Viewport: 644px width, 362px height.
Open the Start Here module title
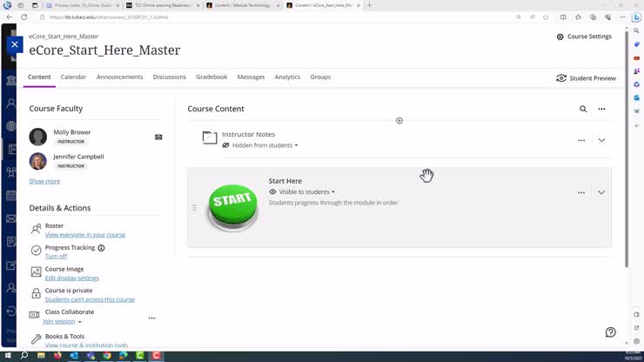pos(285,181)
